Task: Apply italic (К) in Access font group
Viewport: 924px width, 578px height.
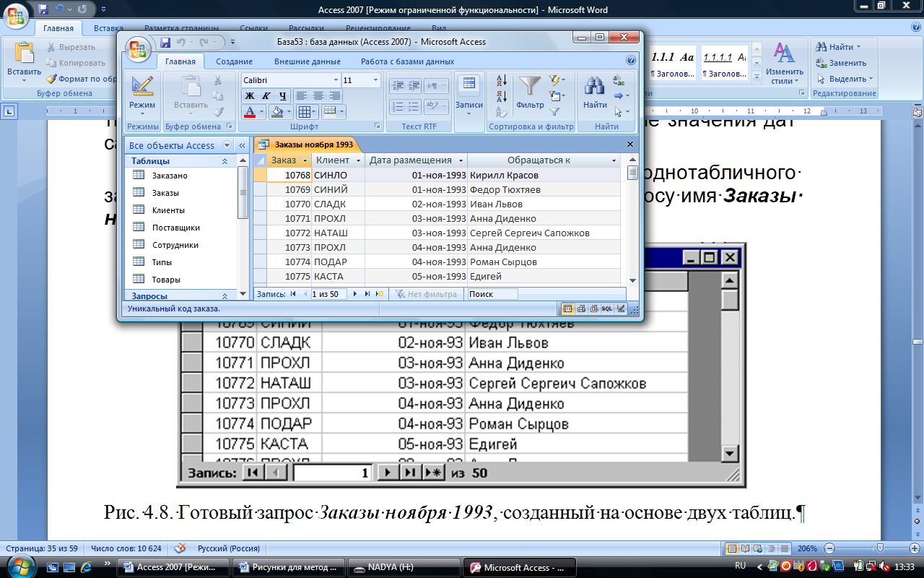Action: click(266, 95)
